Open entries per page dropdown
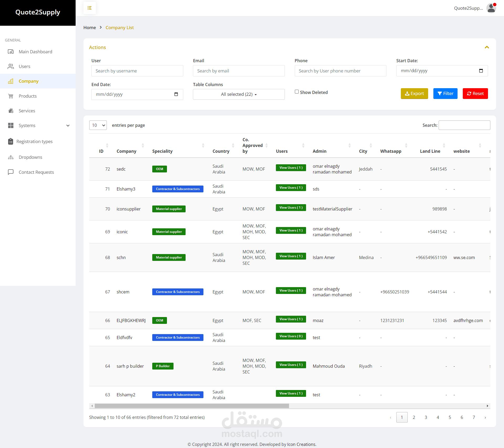The height and width of the screenshot is (448, 504). [x=98, y=125]
